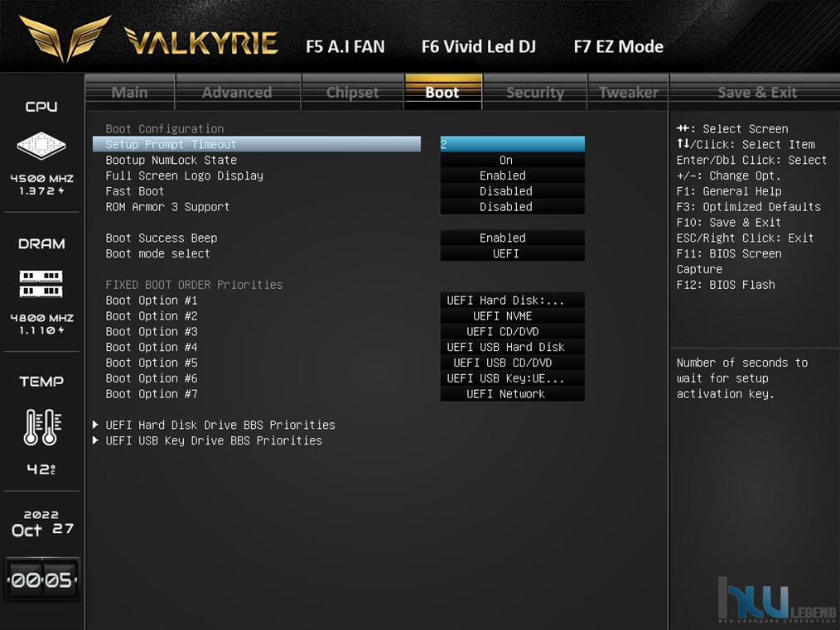Click the 42° temperature readout

(x=41, y=469)
